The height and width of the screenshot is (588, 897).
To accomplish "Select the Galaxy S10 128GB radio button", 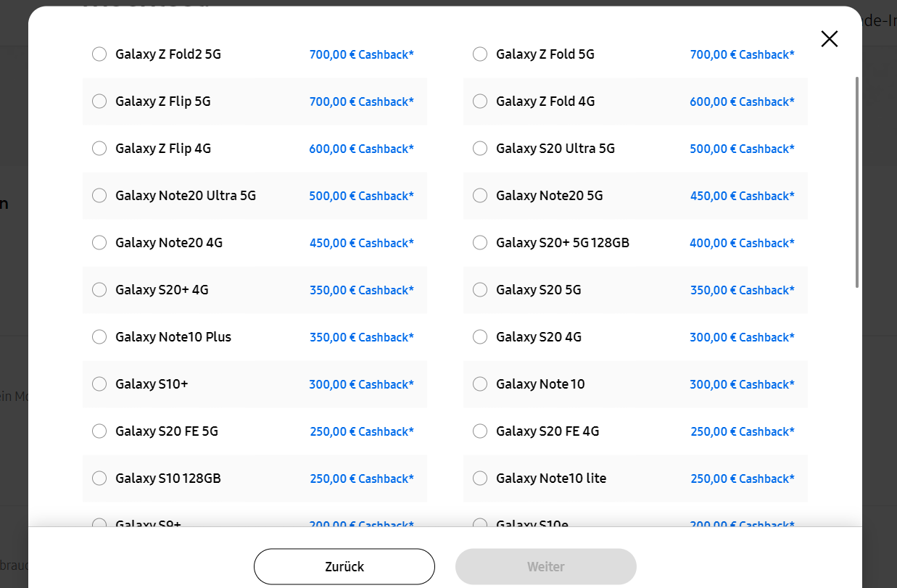I will point(99,479).
